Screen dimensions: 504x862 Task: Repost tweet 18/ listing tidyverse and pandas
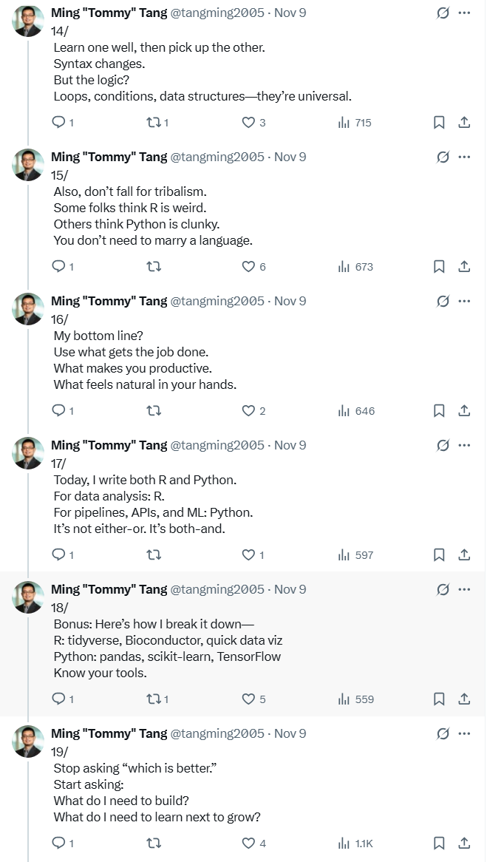click(x=154, y=699)
